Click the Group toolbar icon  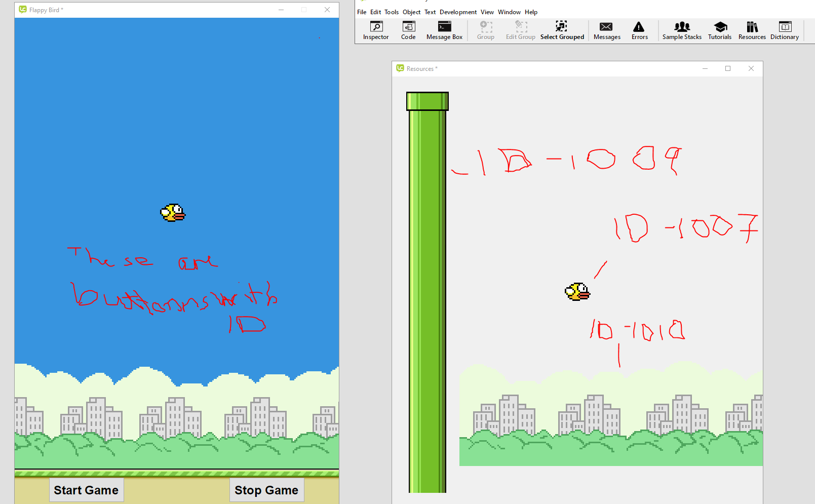pos(485,30)
